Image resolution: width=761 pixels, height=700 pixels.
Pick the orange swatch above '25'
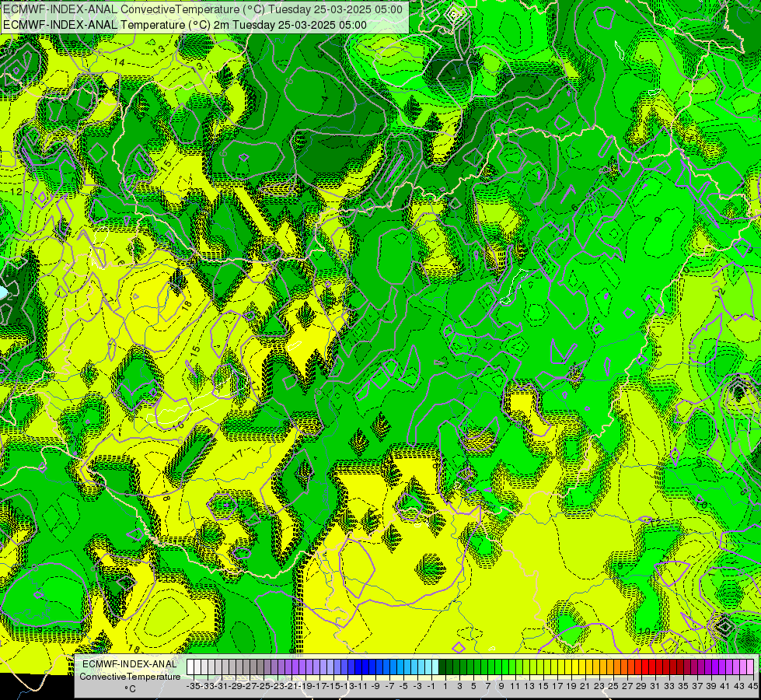coord(610,667)
